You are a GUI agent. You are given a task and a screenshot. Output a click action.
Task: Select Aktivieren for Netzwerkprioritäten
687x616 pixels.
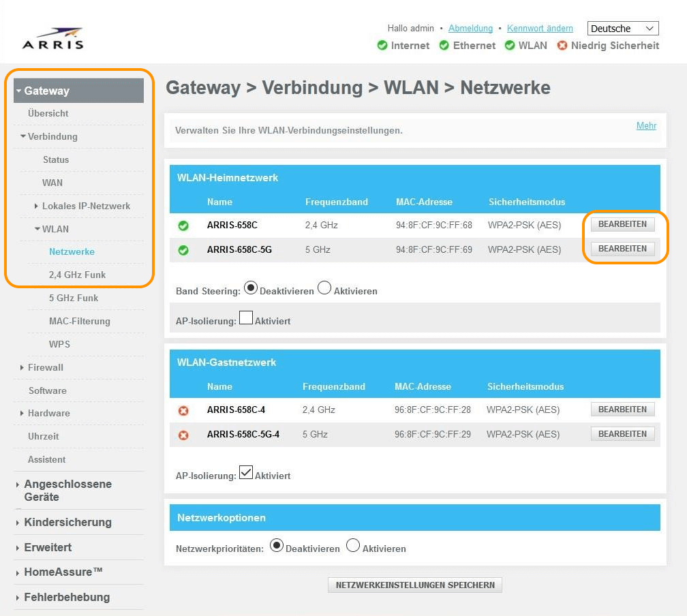point(353,546)
